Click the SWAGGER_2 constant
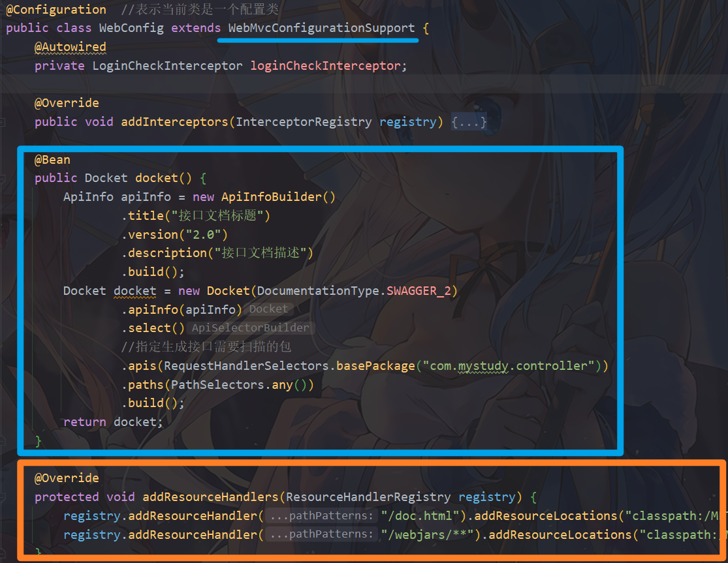 [x=419, y=291]
